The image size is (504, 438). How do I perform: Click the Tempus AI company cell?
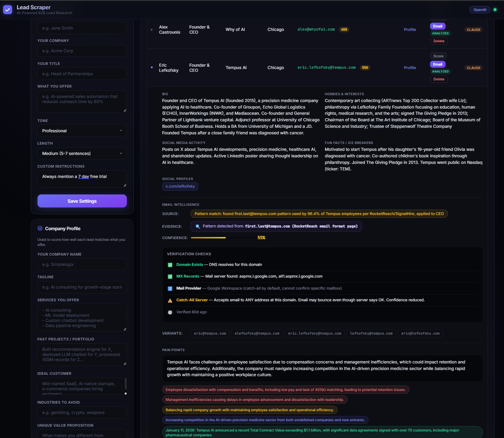point(236,68)
